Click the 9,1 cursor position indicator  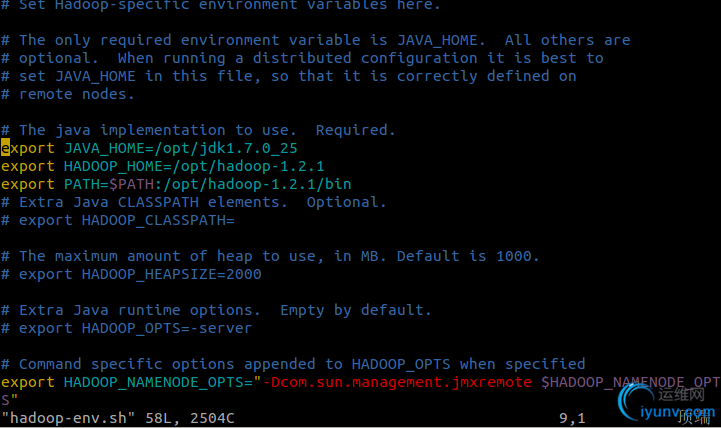coord(572,418)
